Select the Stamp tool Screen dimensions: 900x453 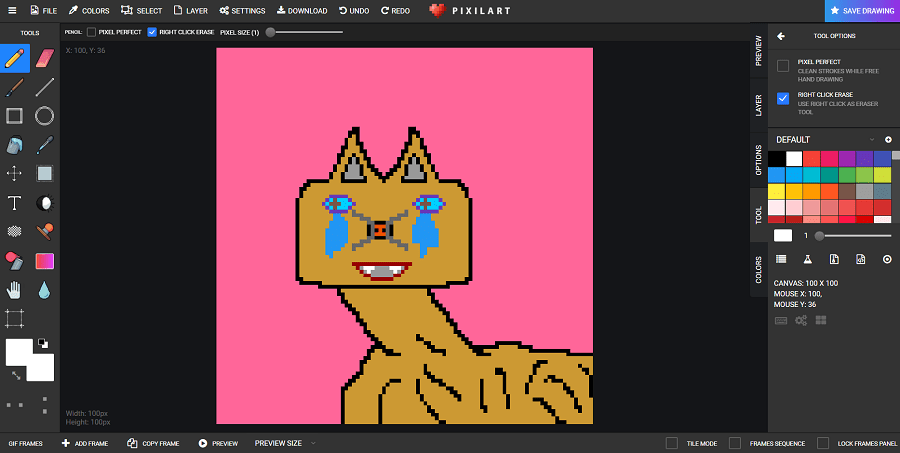pos(45,231)
